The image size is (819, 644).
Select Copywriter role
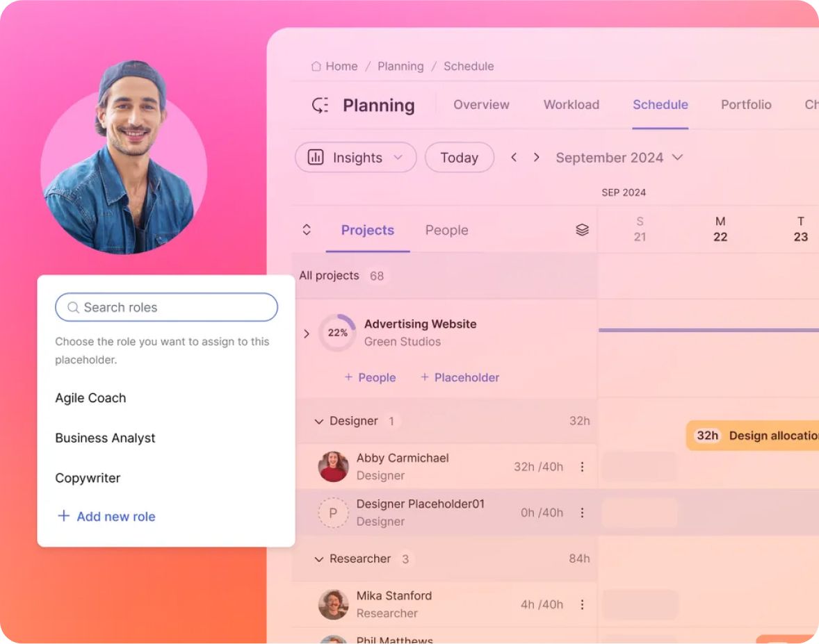pyautogui.click(x=88, y=477)
